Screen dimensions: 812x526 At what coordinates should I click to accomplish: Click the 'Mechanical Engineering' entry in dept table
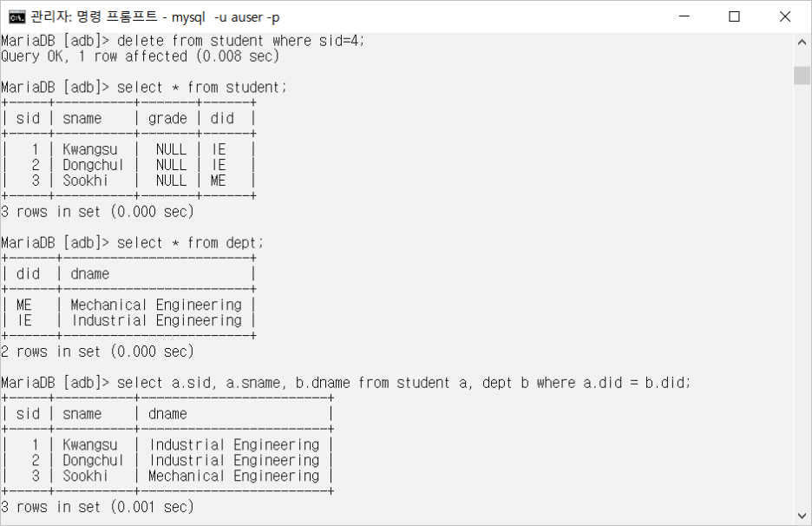click(x=156, y=306)
